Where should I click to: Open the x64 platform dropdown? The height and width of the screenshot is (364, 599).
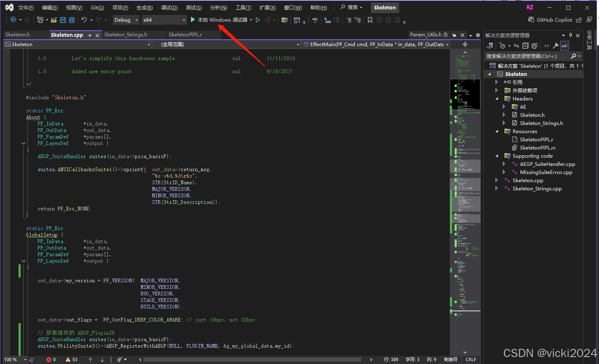coord(164,20)
